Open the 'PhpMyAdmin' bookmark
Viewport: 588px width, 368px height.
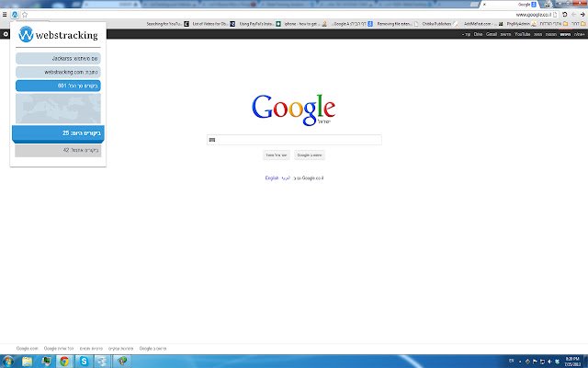coord(522,24)
